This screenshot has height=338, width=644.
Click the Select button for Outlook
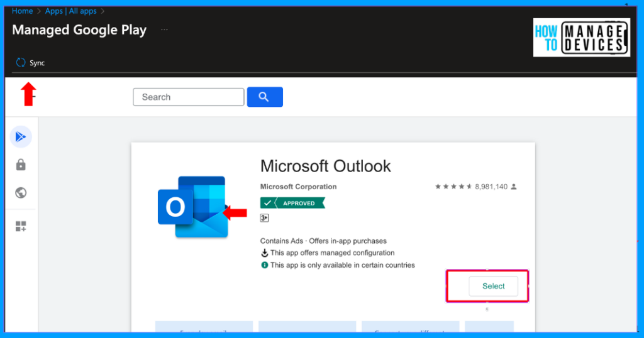point(493,286)
